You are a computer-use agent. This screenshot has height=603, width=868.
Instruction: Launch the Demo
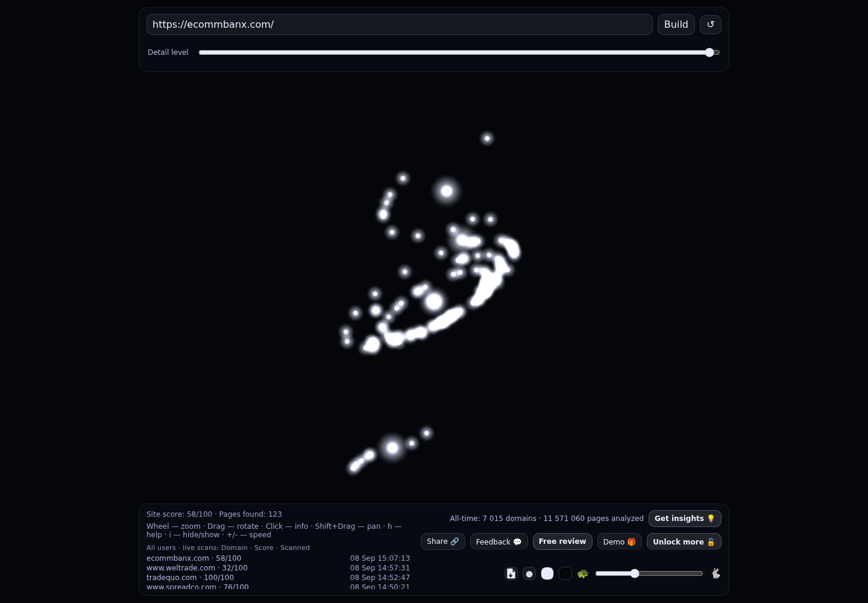[x=620, y=541]
